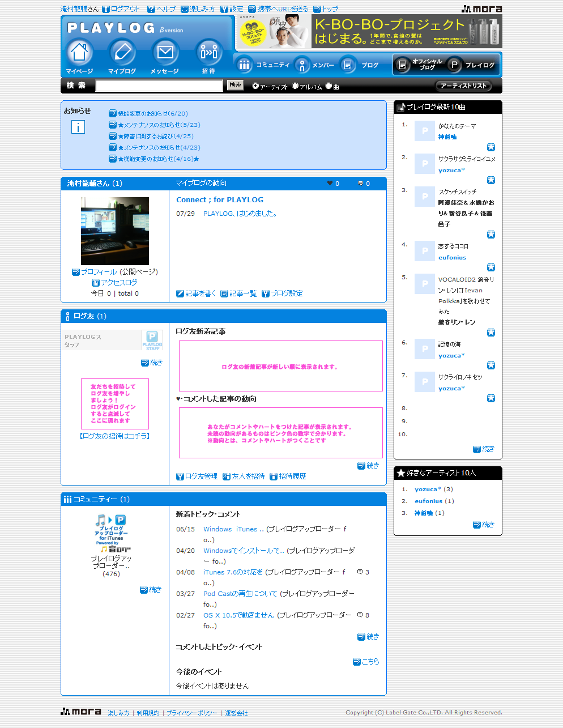Click the 検索 search button
Image resolution: width=563 pixels, height=728 pixels.
[235, 85]
